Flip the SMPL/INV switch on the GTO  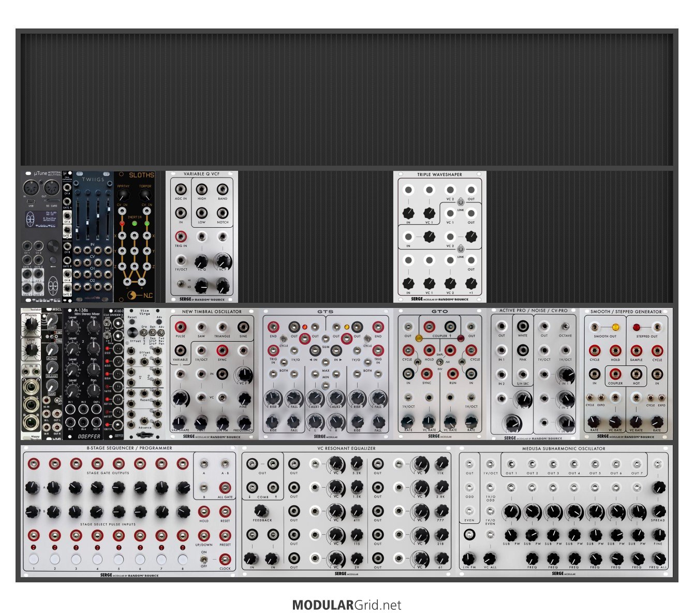tap(440, 362)
